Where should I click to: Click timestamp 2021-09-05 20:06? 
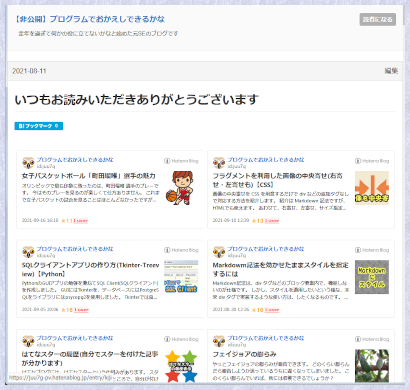point(40,309)
